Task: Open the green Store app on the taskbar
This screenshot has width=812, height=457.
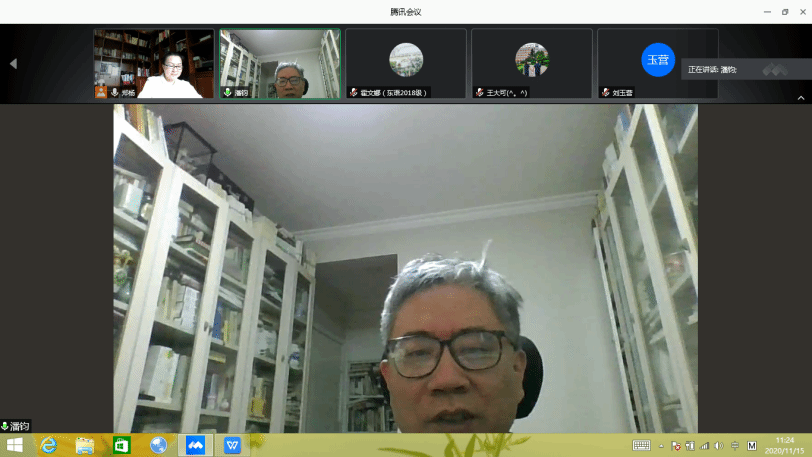Action: 122,446
